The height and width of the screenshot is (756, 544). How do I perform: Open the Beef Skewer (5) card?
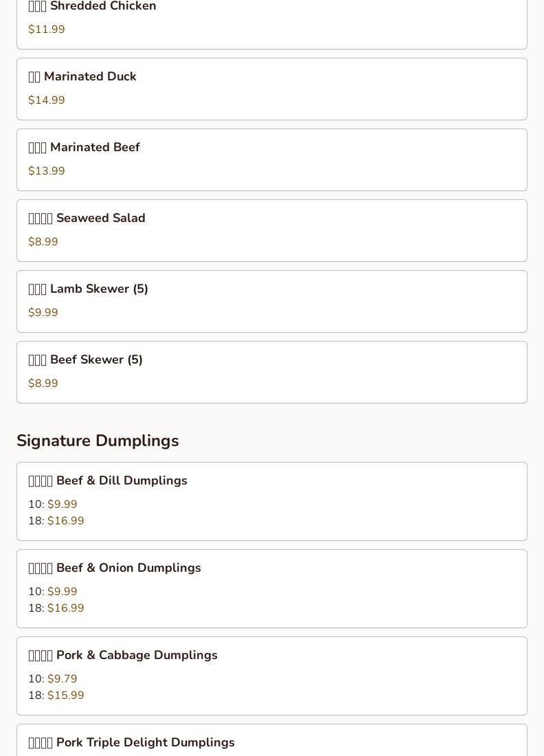pos(272,373)
